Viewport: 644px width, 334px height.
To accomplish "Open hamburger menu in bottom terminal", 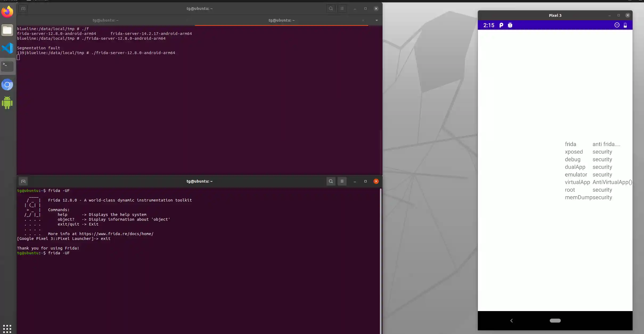I will (342, 181).
